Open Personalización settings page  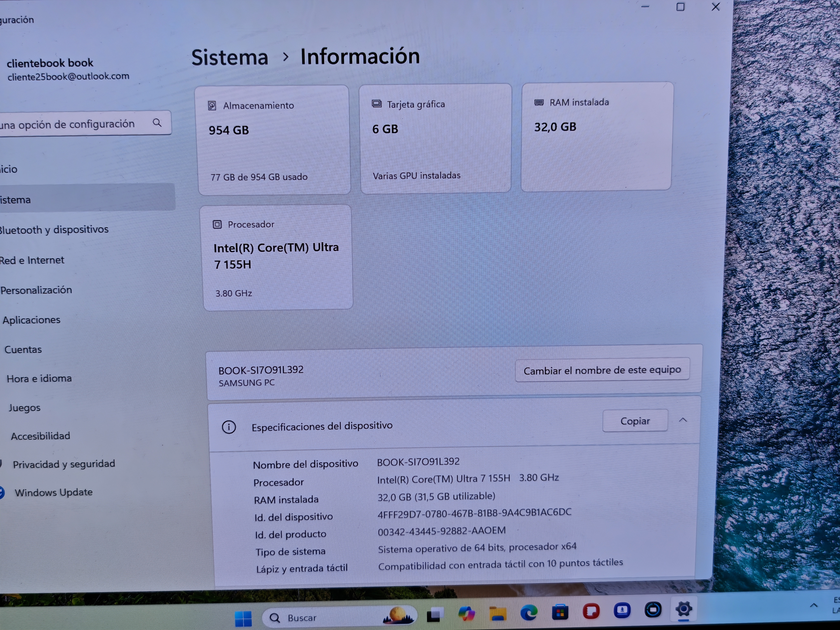click(x=36, y=290)
